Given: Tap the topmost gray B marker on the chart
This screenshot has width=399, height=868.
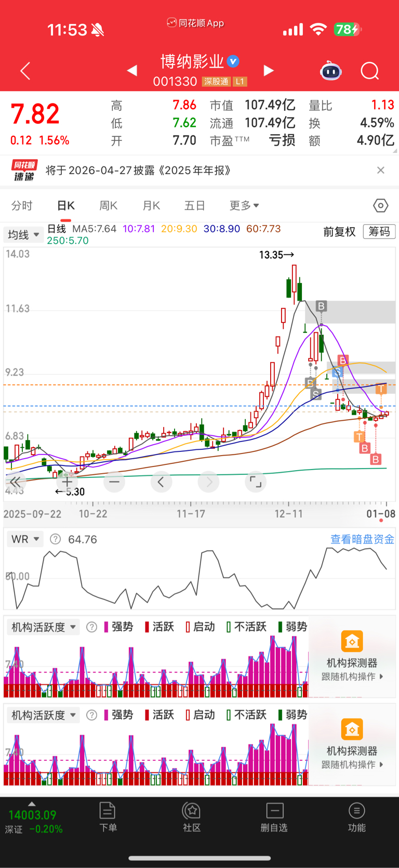Looking at the screenshot, I should 321,306.
